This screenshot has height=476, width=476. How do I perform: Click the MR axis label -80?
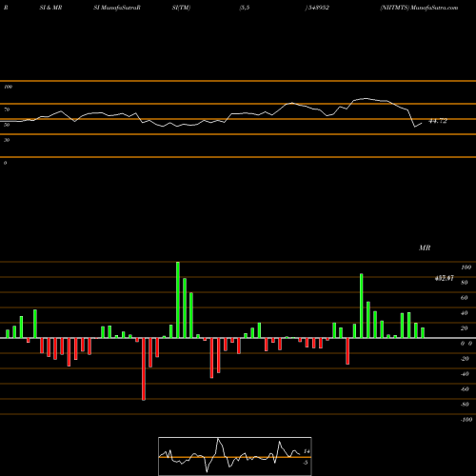click(465, 405)
